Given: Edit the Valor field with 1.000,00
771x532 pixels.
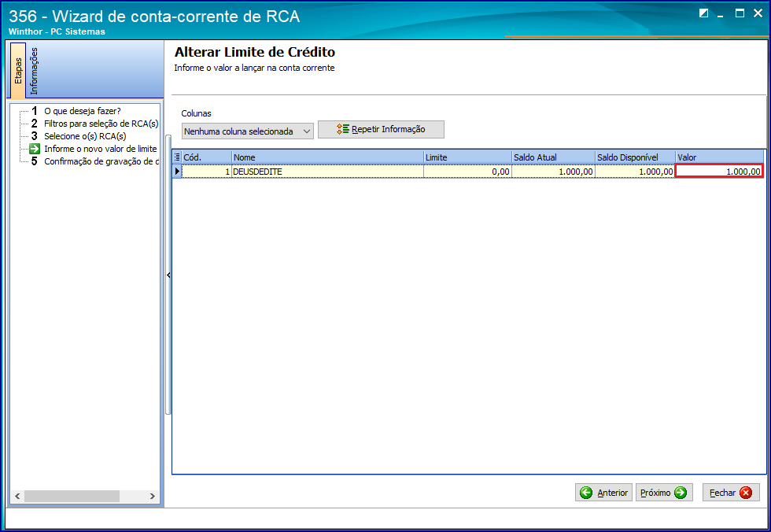Looking at the screenshot, I should point(719,171).
